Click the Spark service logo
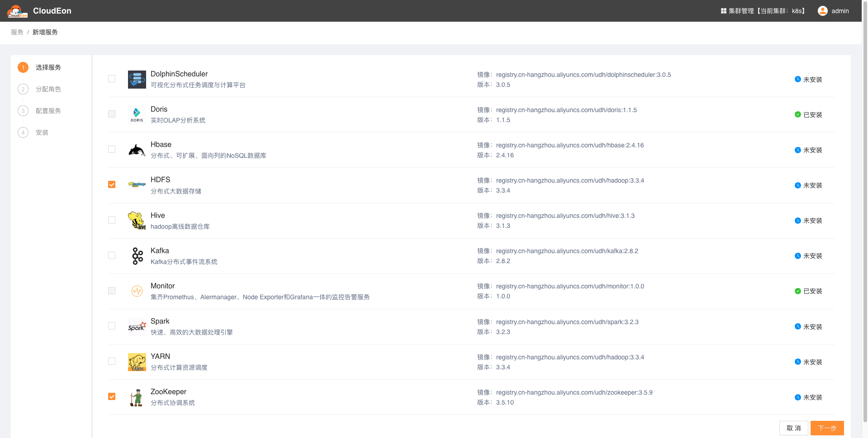 (137, 326)
